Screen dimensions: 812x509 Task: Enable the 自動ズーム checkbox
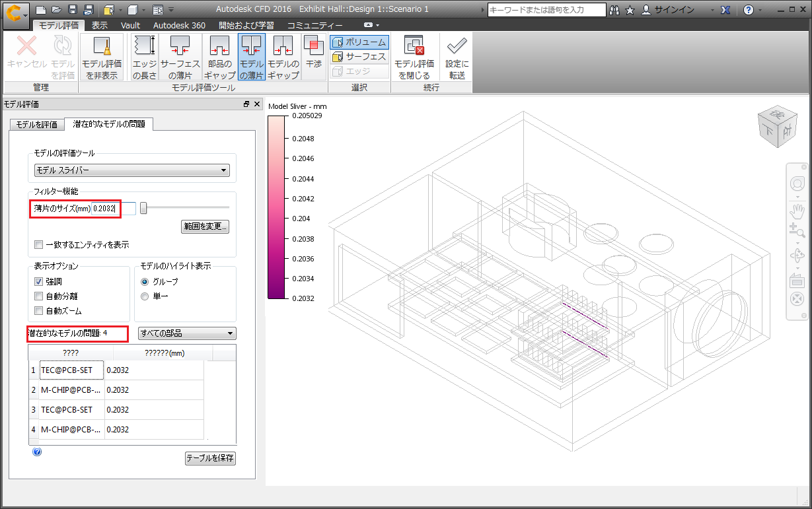(x=39, y=311)
